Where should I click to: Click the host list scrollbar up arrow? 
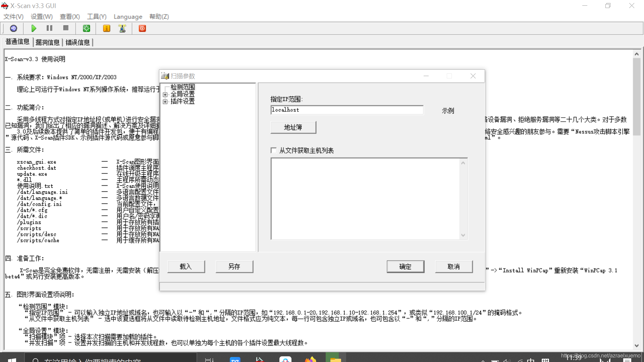(463, 163)
